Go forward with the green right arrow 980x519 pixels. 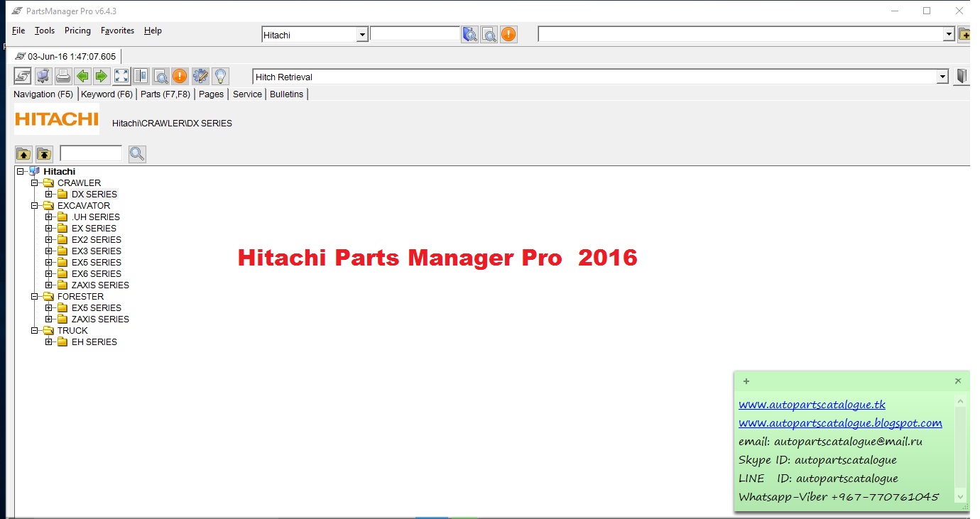pyautogui.click(x=102, y=76)
